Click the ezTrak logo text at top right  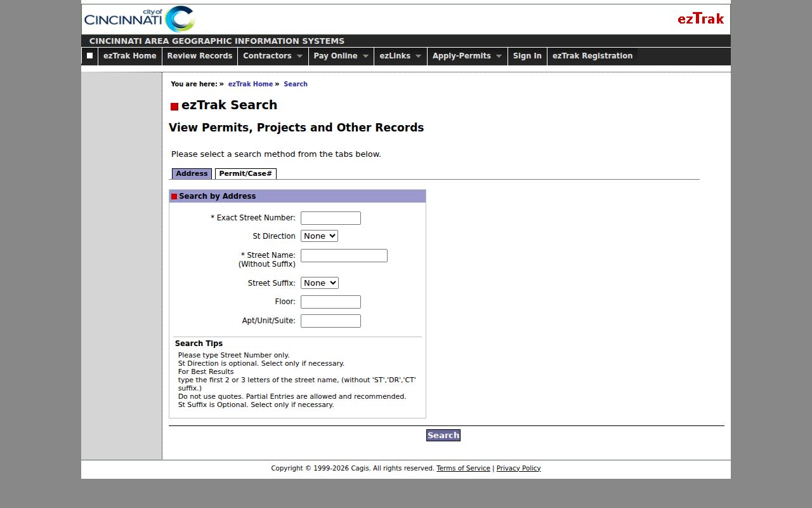click(700, 19)
